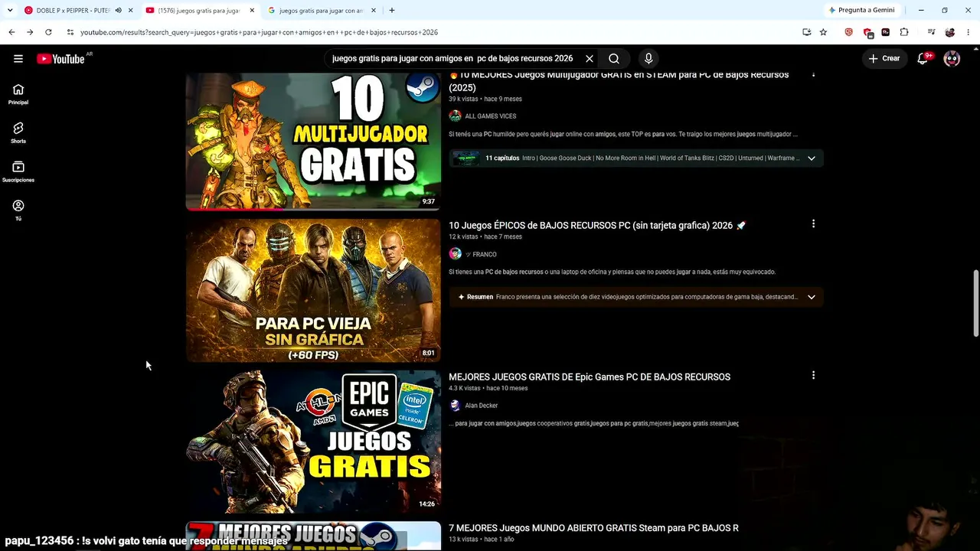Open options for the 10 Juegos ÉPICOS video
980x551 pixels.
(813, 224)
